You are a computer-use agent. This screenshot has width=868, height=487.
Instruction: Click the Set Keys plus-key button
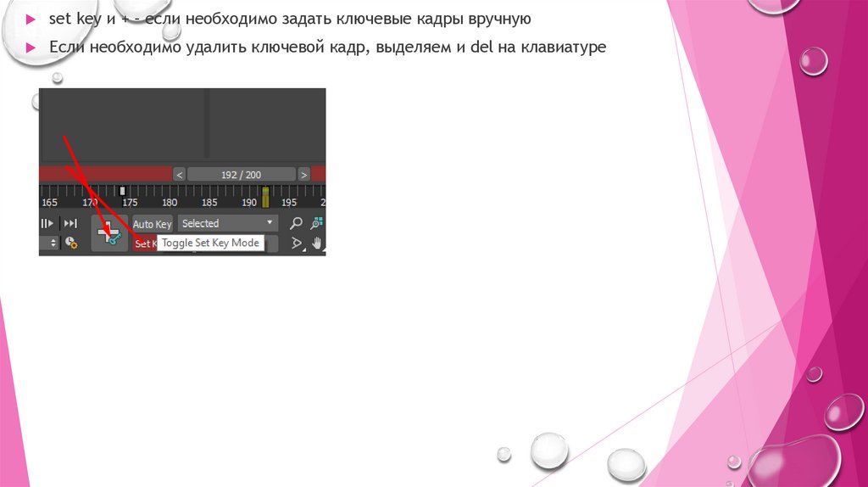pyautogui.click(x=109, y=232)
